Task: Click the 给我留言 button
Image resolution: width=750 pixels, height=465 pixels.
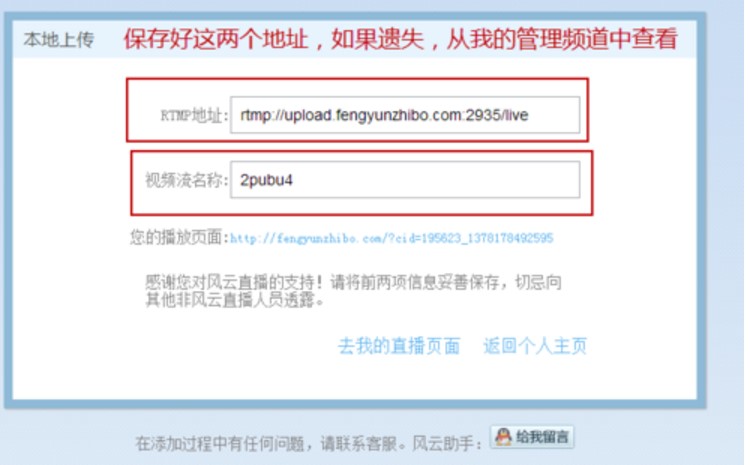Action: (x=532, y=437)
